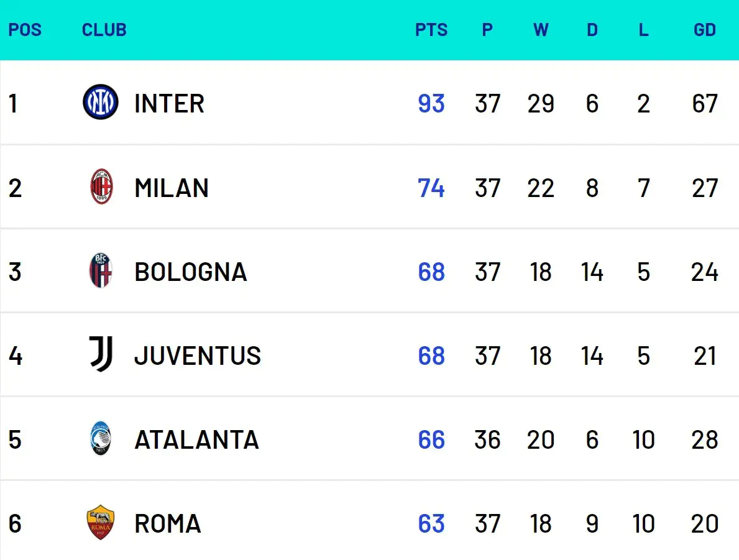Sort table by PTS column header

[x=431, y=30]
